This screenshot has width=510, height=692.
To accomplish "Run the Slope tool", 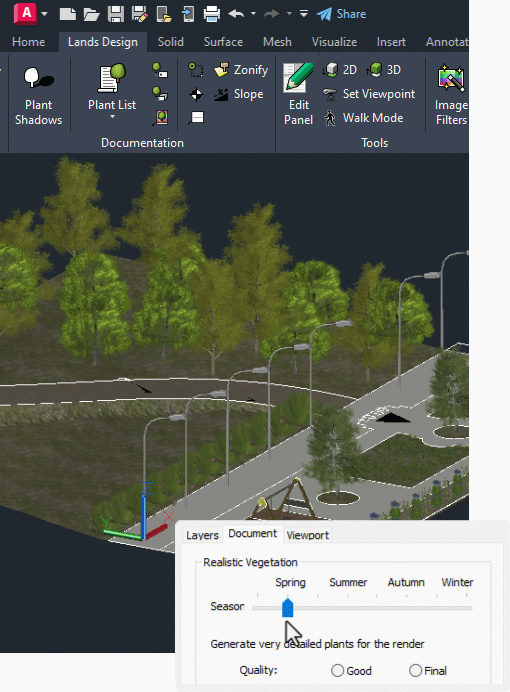I will point(239,94).
